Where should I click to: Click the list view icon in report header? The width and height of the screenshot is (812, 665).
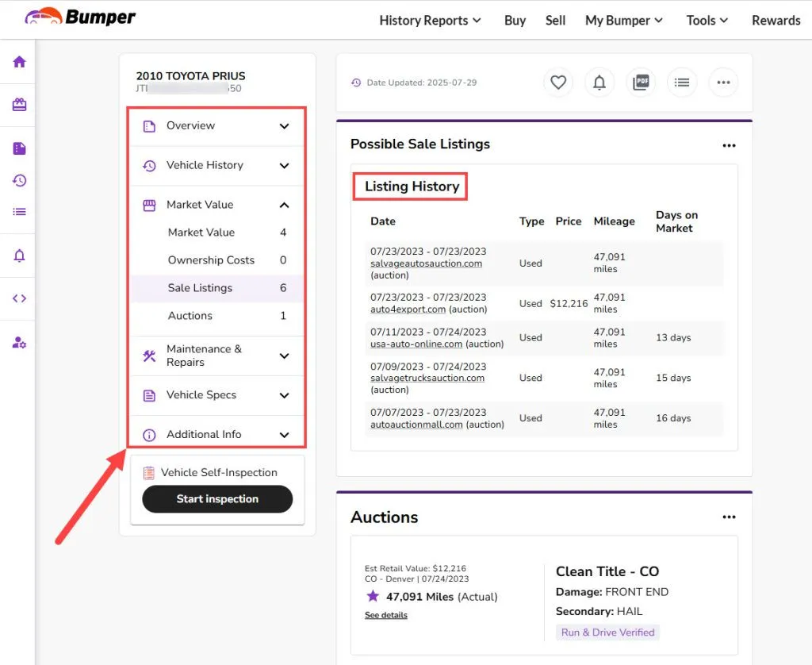pos(682,83)
